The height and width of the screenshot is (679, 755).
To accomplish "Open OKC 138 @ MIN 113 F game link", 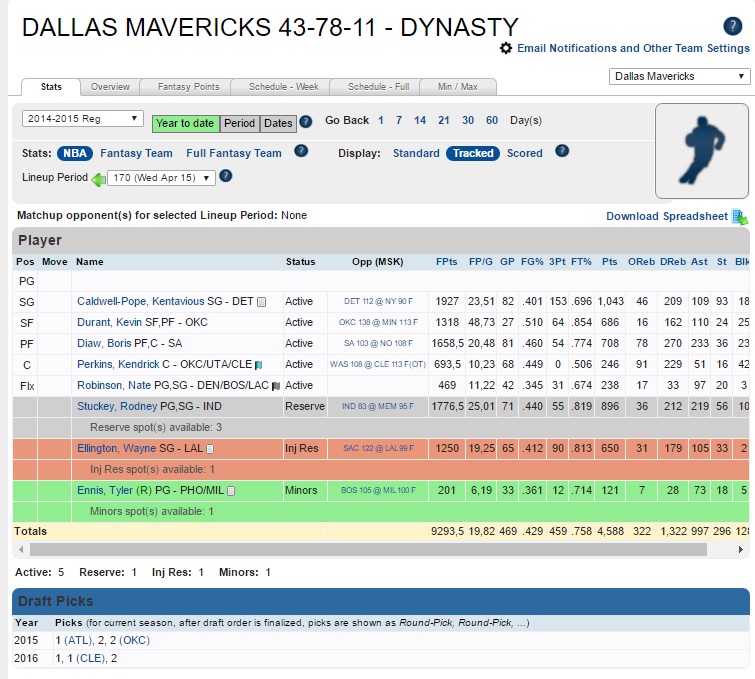I will [378, 322].
